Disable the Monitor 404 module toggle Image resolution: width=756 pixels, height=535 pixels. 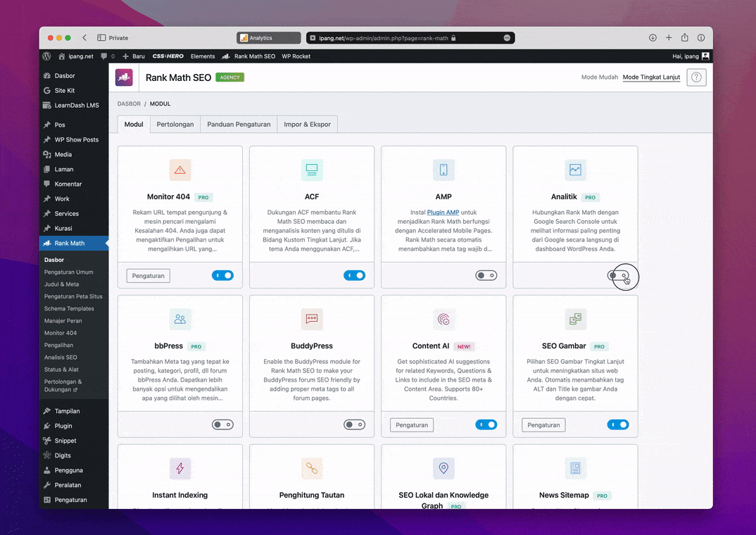pos(222,276)
